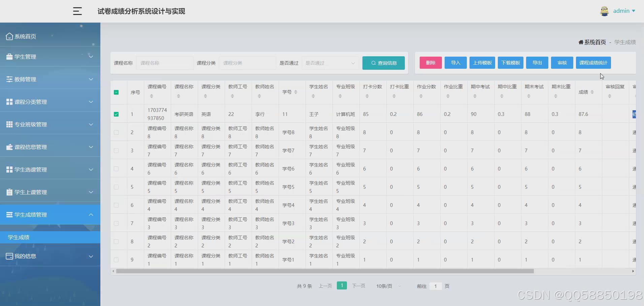
Task: Sort by 课程编号 column arrows
Action: (152, 96)
